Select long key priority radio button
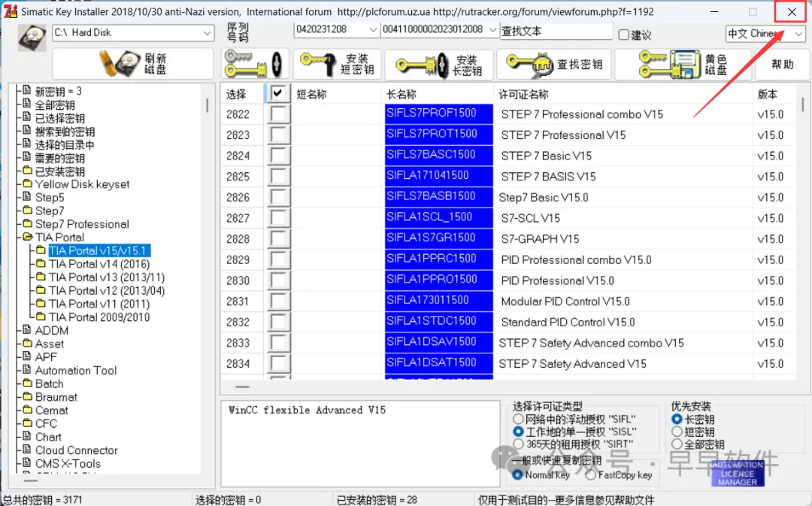The width and height of the screenshot is (812, 506). [677, 419]
